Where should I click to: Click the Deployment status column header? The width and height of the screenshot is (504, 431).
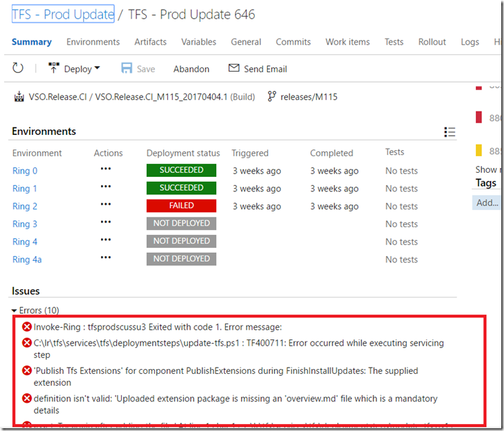(x=183, y=153)
